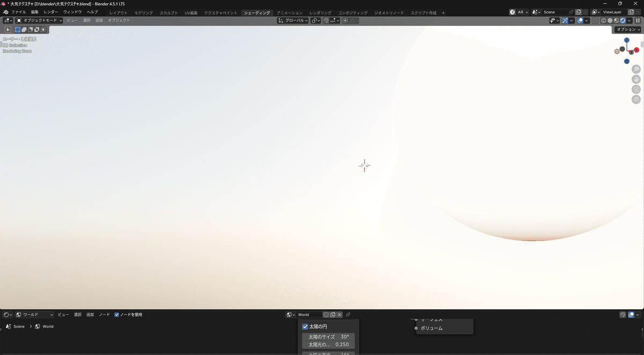Open the node editor ノード menu
Viewport: 644px width, 355px height.
click(x=104, y=315)
